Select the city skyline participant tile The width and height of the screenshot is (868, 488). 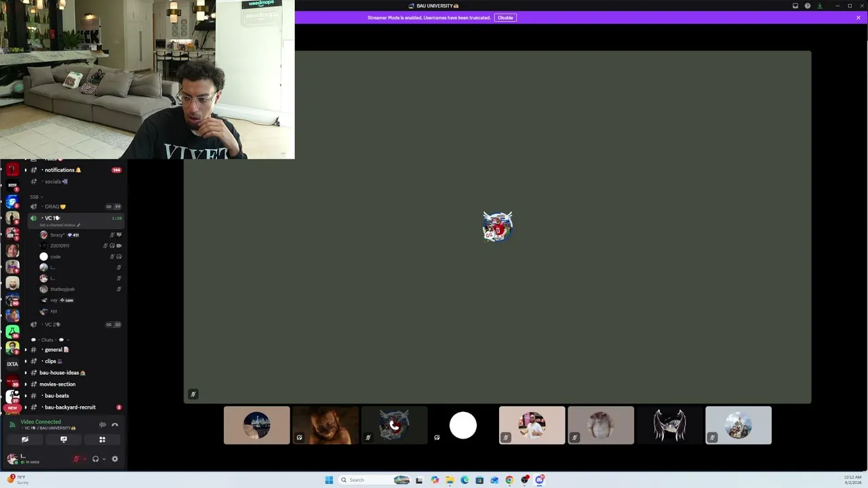pos(257,426)
